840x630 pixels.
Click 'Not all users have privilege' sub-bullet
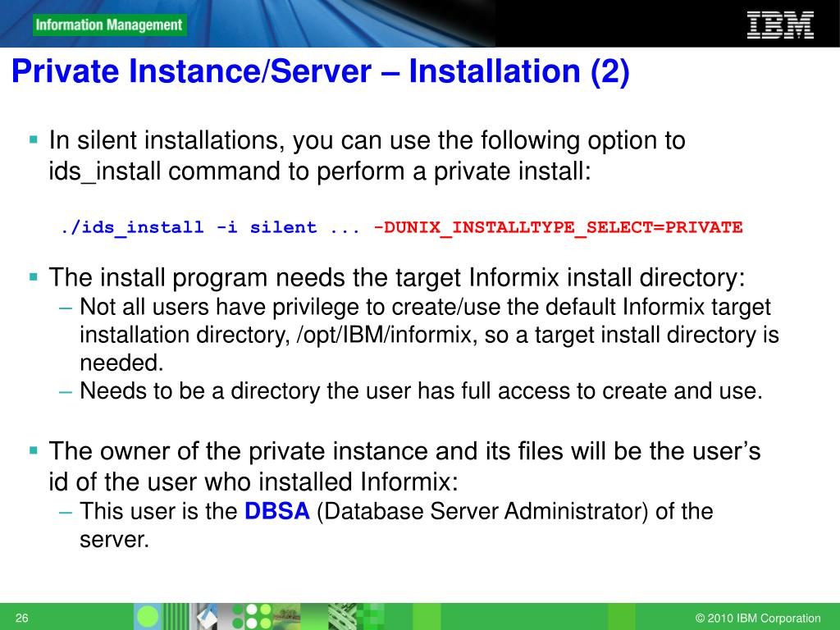click(429, 335)
